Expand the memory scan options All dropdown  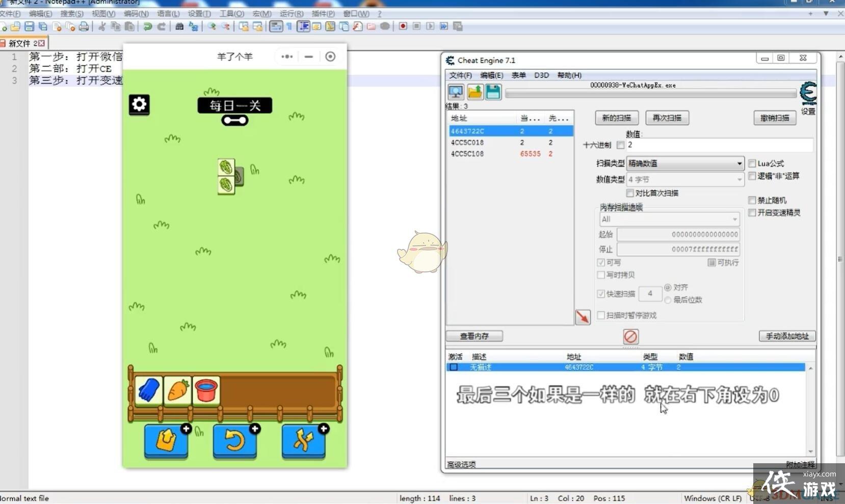(x=669, y=219)
